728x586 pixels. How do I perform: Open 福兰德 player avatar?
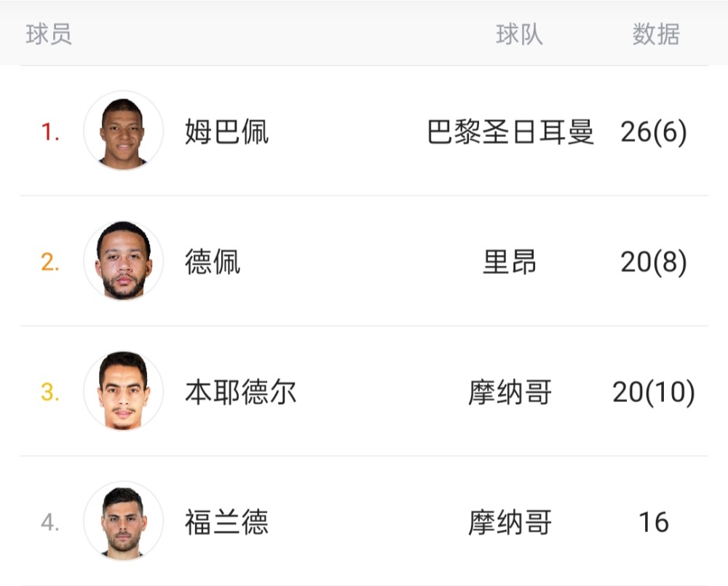pyautogui.click(x=123, y=520)
